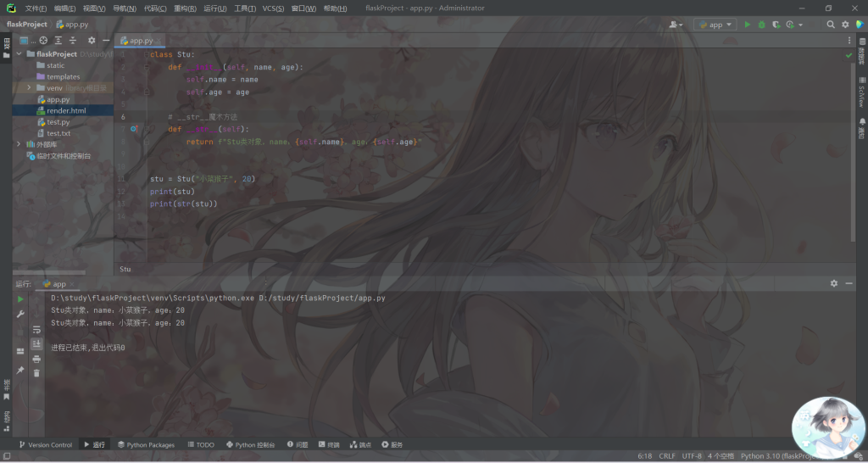
Task: Run app with coverage shield icon
Action: pos(775,25)
